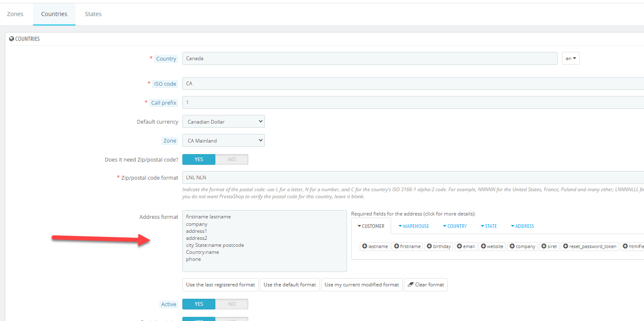Click the ISO code field label

point(165,84)
